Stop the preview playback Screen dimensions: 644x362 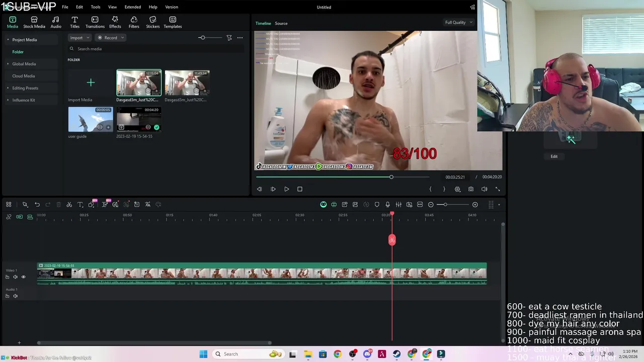[x=300, y=189]
